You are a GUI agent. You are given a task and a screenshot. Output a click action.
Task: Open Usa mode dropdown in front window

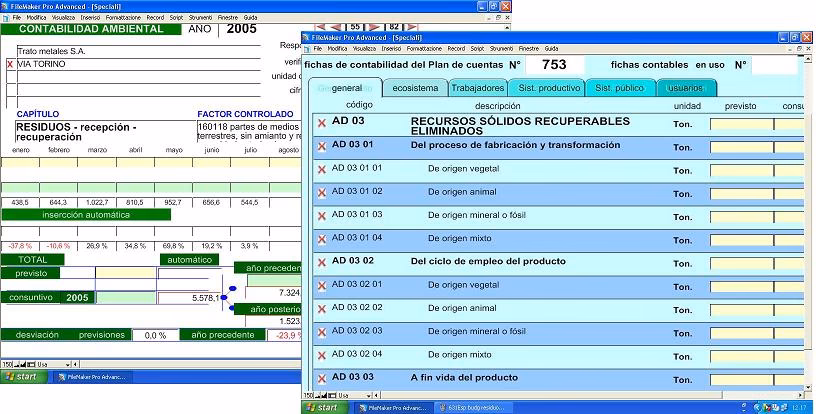pyautogui.click(x=355, y=395)
